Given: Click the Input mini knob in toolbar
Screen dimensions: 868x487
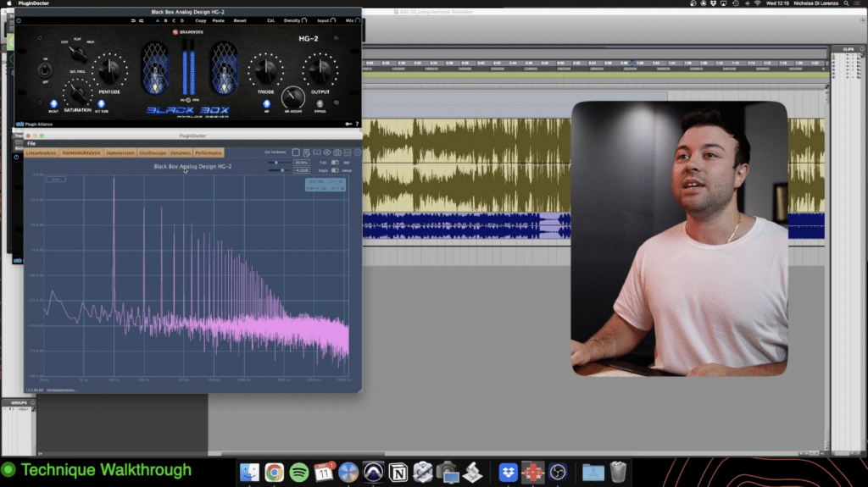Looking at the screenshot, I should pyautogui.click(x=332, y=20).
